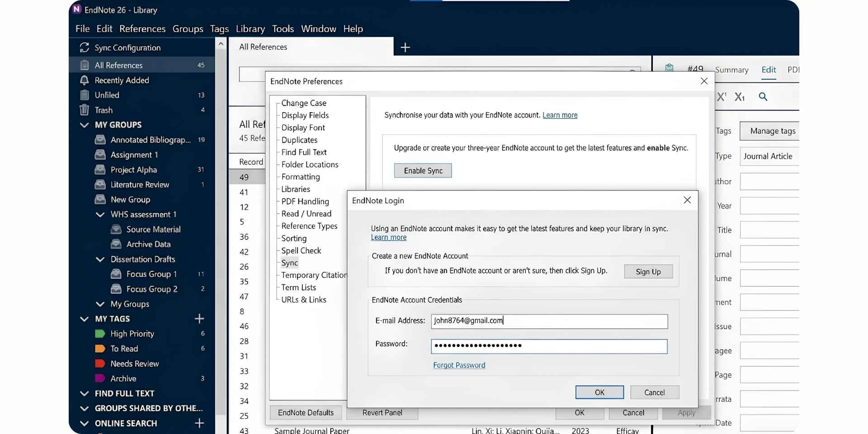Open the Unfiled group icon
This screenshot has height=434, width=868.
pyautogui.click(x=84, y=95)
